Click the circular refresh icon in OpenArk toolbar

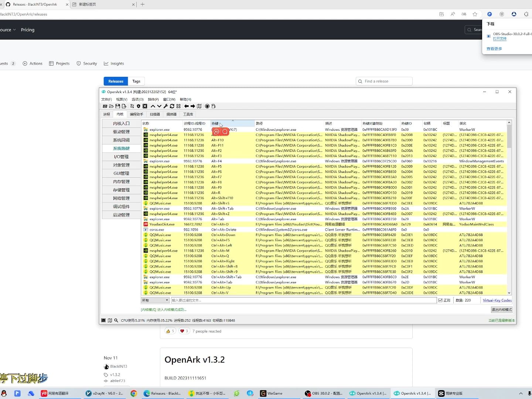tap(172, 106)
